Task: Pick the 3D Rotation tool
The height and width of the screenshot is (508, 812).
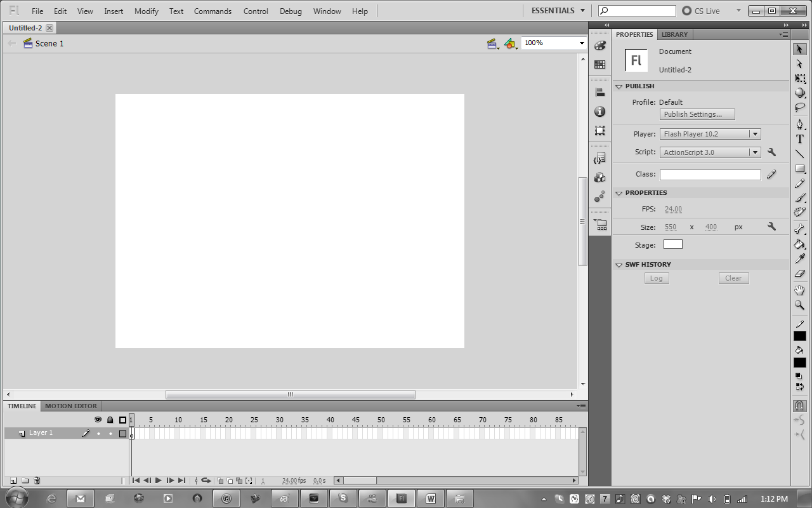Action: 800,93
